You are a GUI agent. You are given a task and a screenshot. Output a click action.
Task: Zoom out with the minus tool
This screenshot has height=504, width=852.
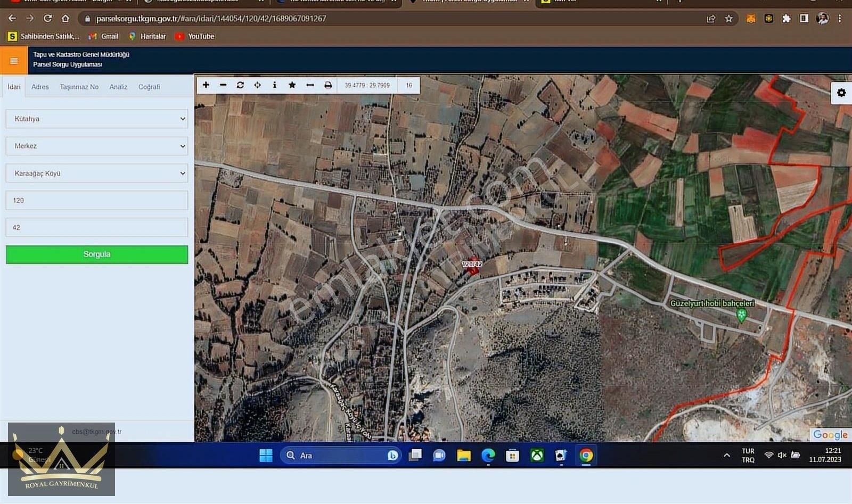223,85
